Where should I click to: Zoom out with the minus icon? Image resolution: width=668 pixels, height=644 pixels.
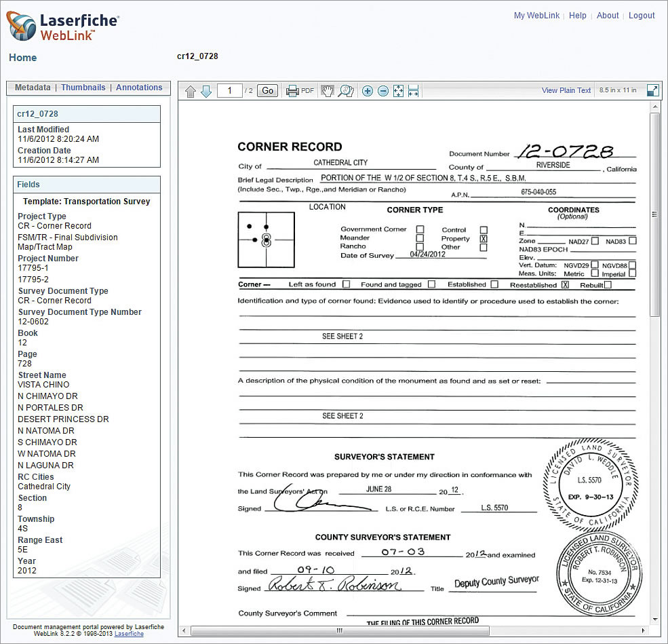[383, 91]
